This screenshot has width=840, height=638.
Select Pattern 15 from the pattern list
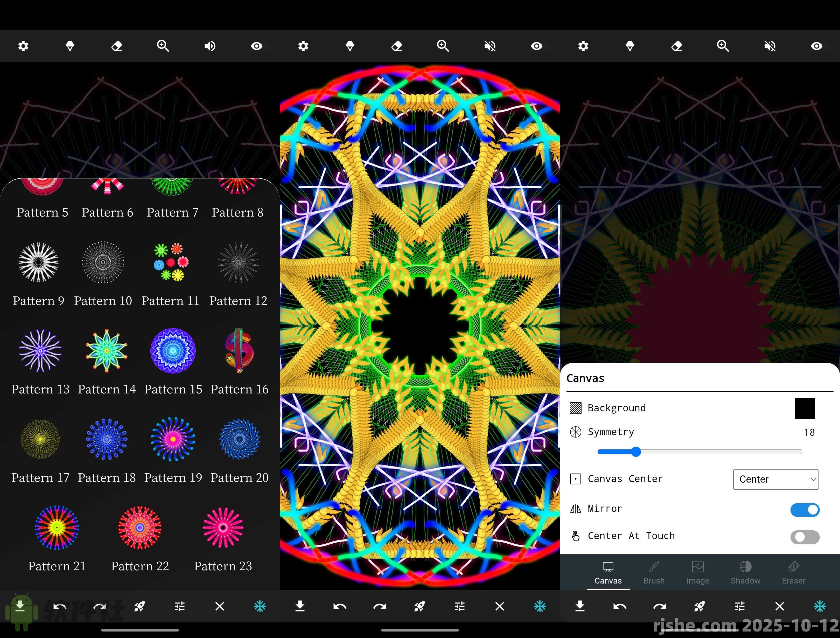coord(173,350)
